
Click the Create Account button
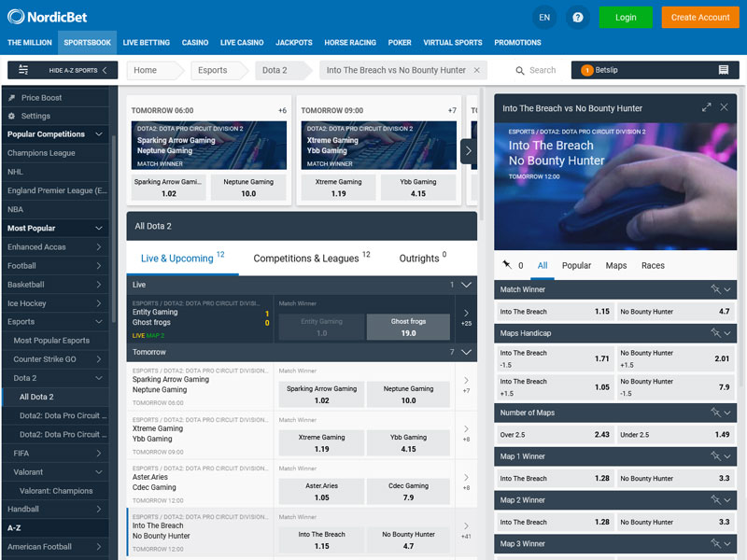pyautogui.click(x=700, y=18)
